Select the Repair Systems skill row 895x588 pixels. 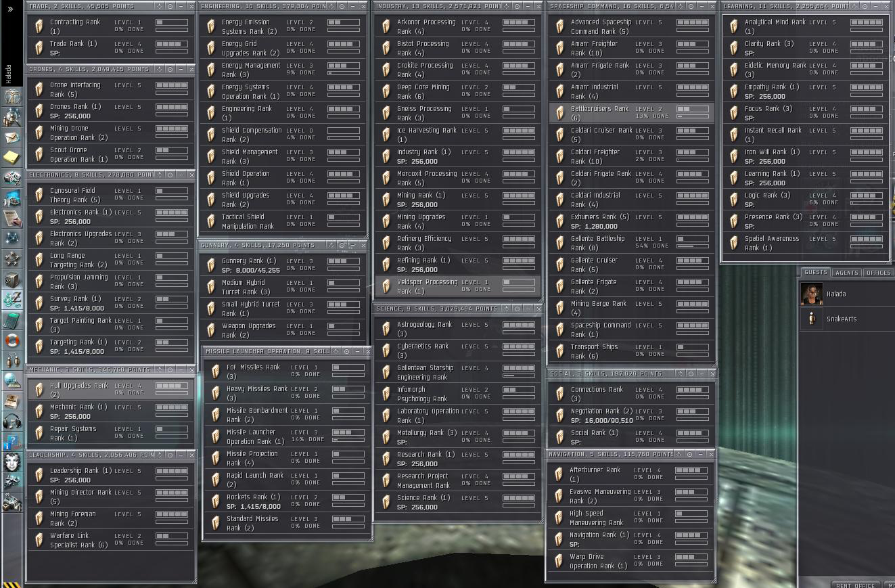click(x=111, y=433)
